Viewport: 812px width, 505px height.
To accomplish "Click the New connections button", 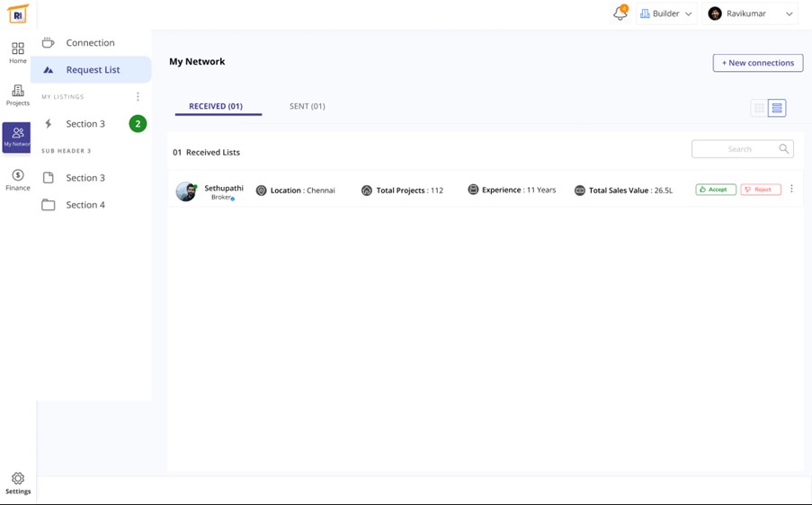I will pyautogui.click(x=757, y=63).
